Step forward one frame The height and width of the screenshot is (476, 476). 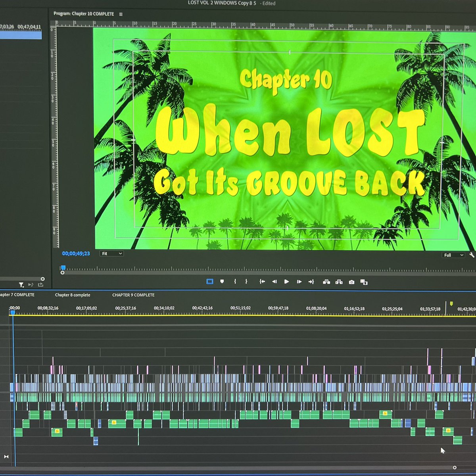tap(299, 282)
